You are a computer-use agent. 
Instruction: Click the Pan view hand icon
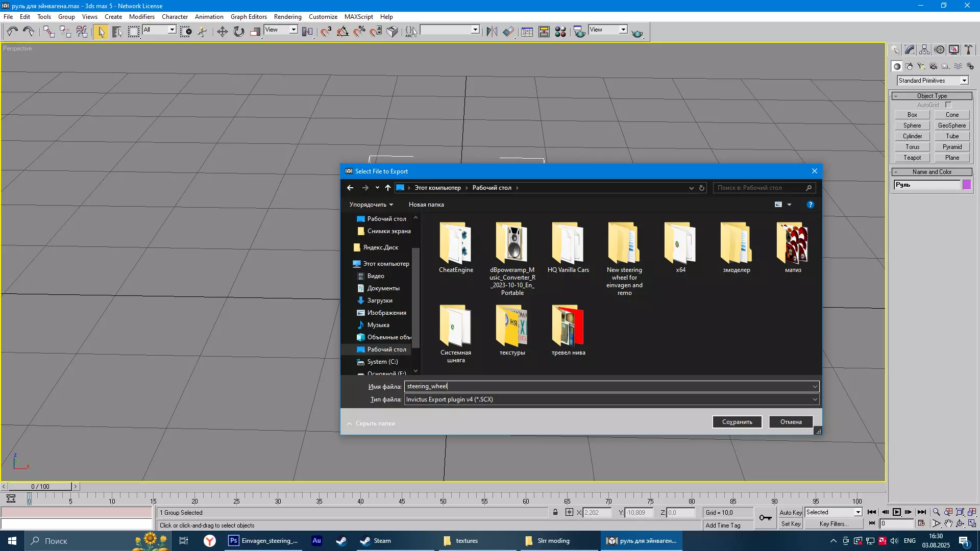point(948,523)
